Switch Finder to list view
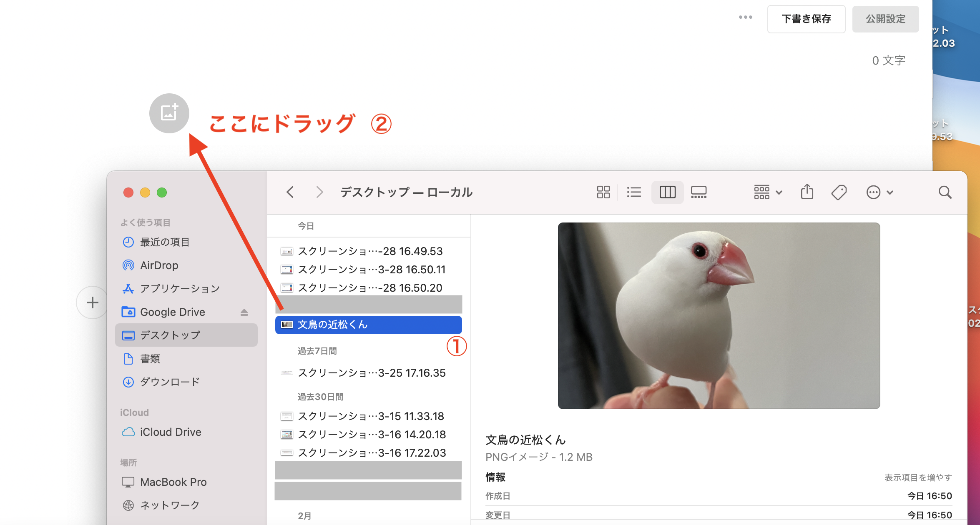Viewport: 980px width, 525px height. coord(634,192)
